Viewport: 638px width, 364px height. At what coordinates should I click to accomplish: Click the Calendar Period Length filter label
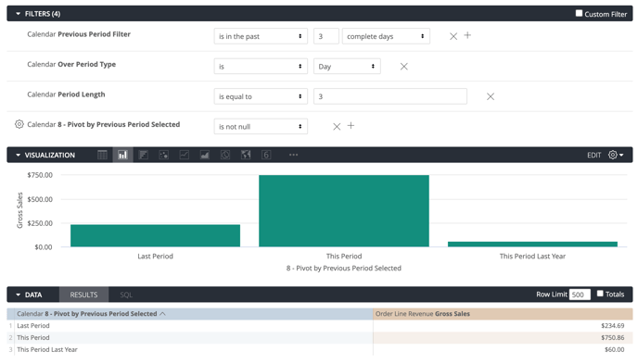click(66, 94)
